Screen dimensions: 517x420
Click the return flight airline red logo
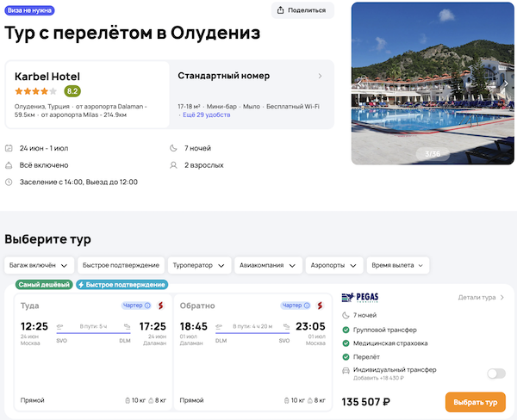click(318, 306)
